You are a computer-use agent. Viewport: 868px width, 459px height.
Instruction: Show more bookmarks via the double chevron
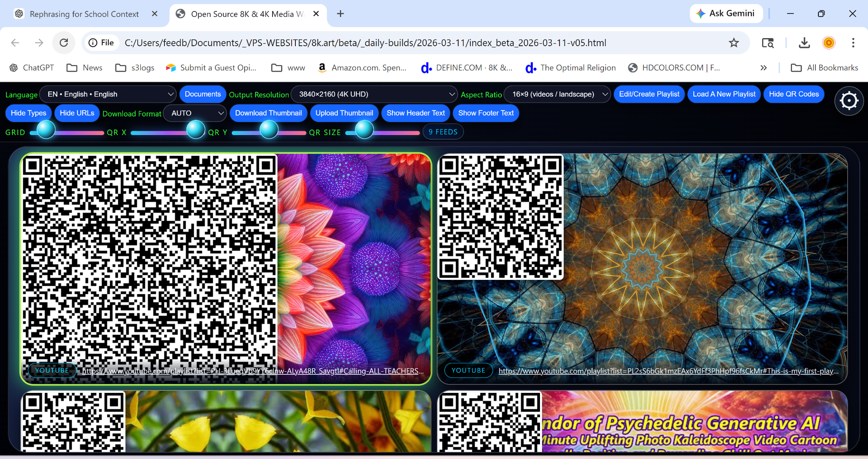763,68
